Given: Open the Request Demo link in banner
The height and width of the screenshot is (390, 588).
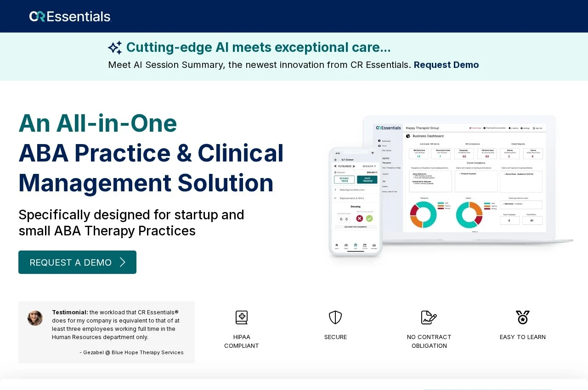Looking at the screenshot, I should (x=446, y=65).
